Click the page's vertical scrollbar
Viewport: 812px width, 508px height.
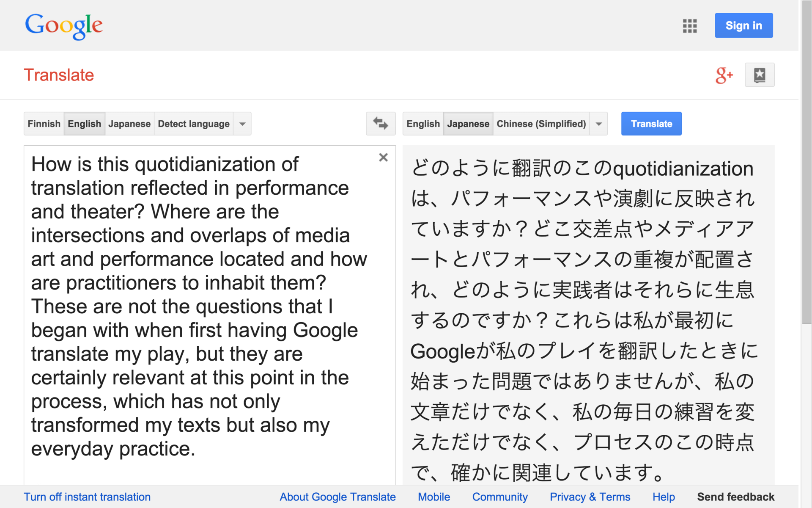806,169
